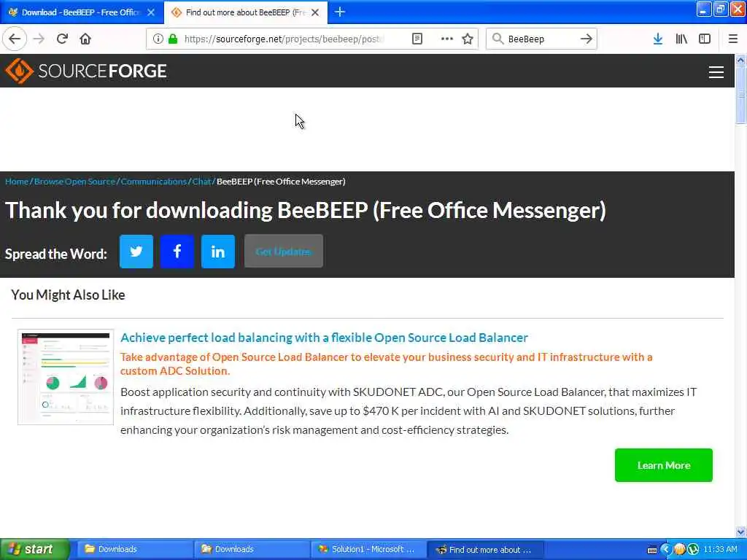This screenshot has height=560, width=747.
Task: Bookmark this page with the star
Action: tap(468, 39)
